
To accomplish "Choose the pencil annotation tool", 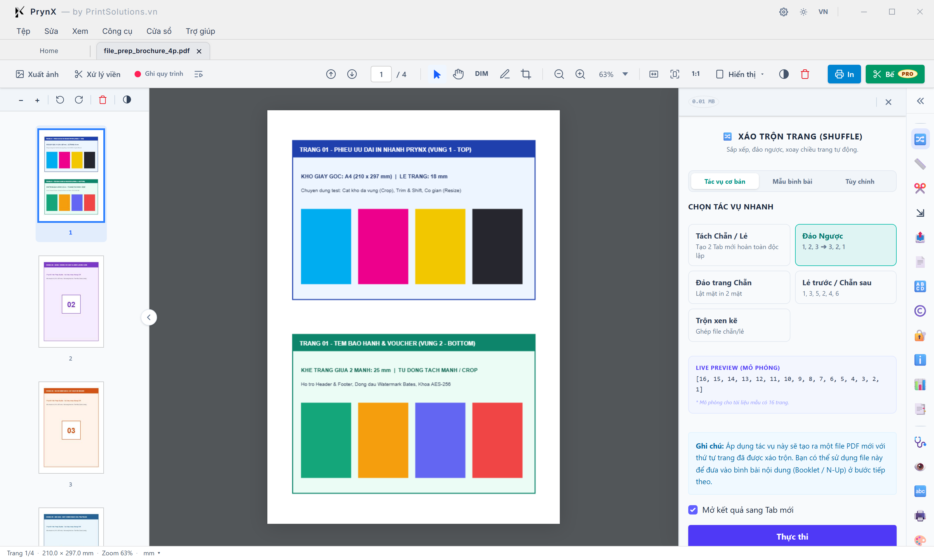I will click(x=505, y=74).
